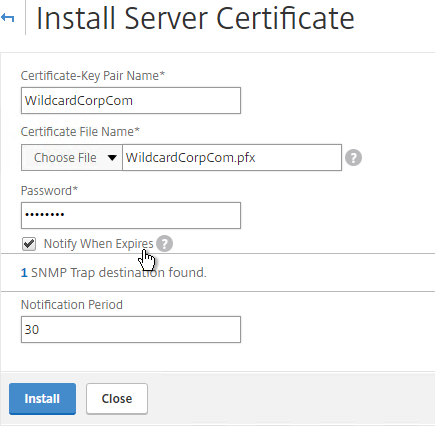This screenshot has height=426, width=435.
Task: Open the blue 1 SNMP trap link
Action: coord(24,273)
